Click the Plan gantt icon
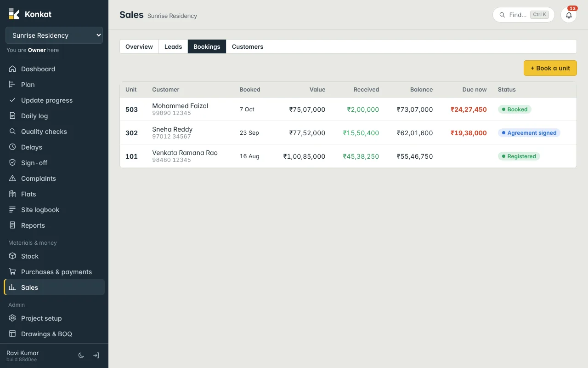This screenshot has height=368, width=588. 12,85
